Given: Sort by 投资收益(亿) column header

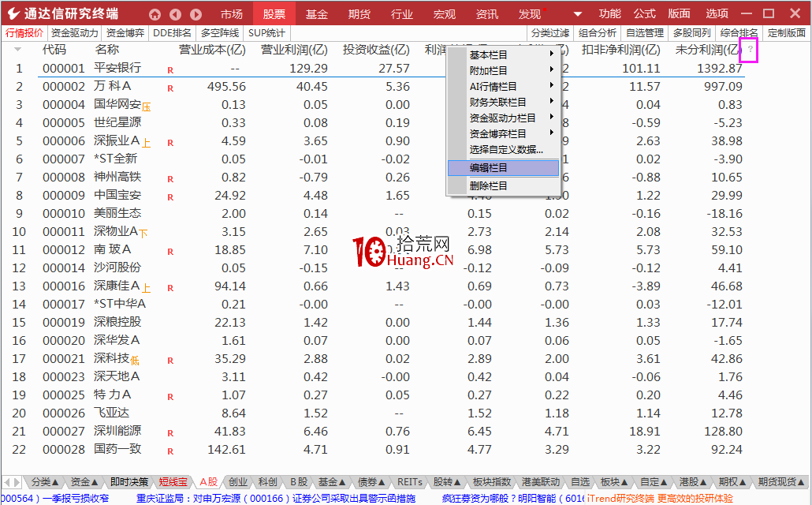Looking at the screenshot, I should 376,50.
